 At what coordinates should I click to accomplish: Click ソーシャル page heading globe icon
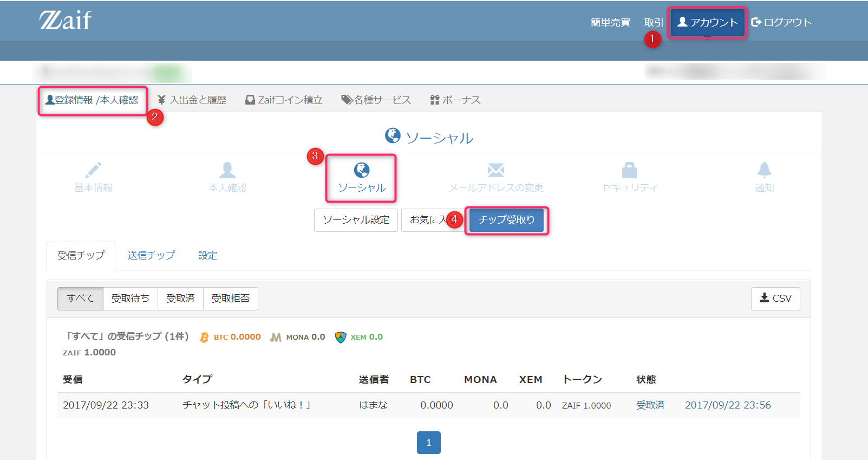coord(393,135)
